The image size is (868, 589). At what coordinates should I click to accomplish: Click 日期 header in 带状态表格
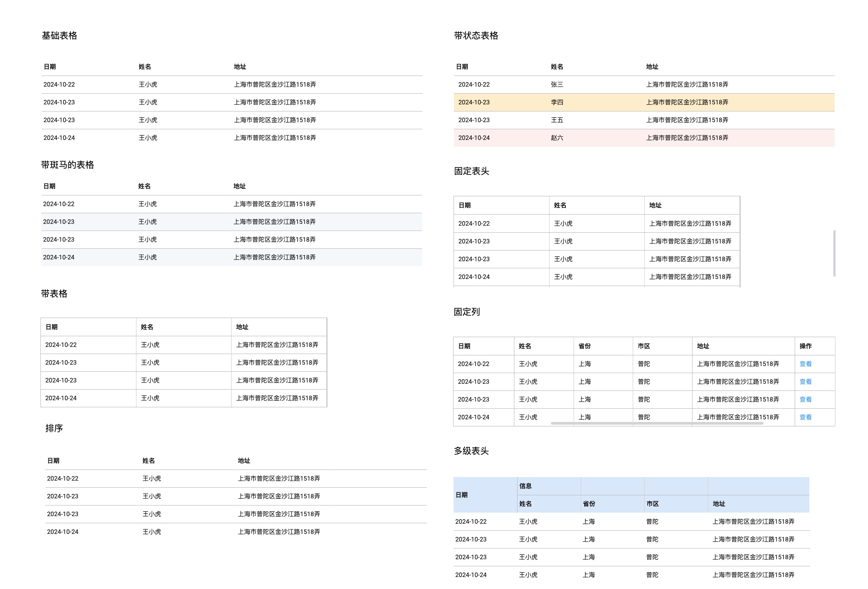(462, 67)
